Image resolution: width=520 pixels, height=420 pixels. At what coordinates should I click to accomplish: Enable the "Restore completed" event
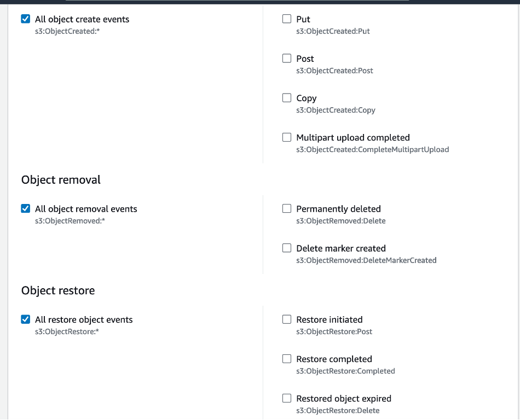[x=287, y=358]
